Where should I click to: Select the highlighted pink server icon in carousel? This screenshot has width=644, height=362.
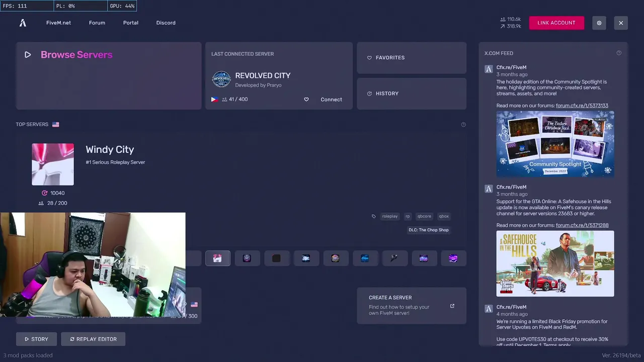pos(217,258)
